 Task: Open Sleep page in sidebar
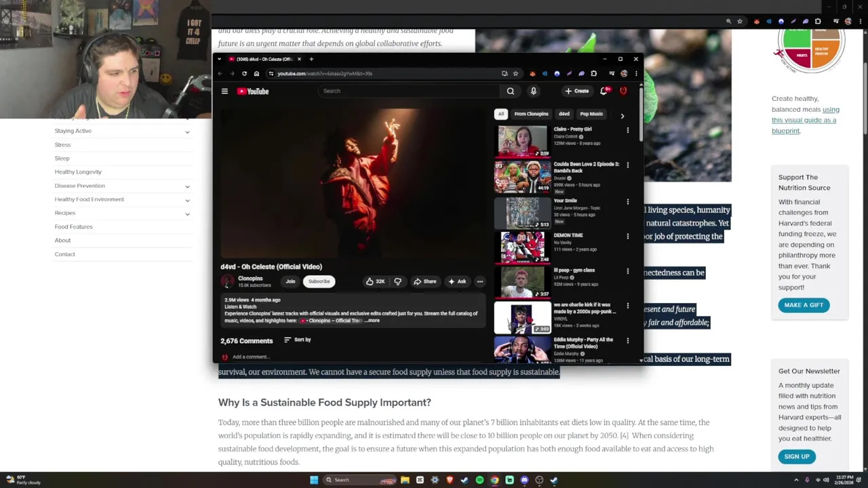tap(62, 158)
